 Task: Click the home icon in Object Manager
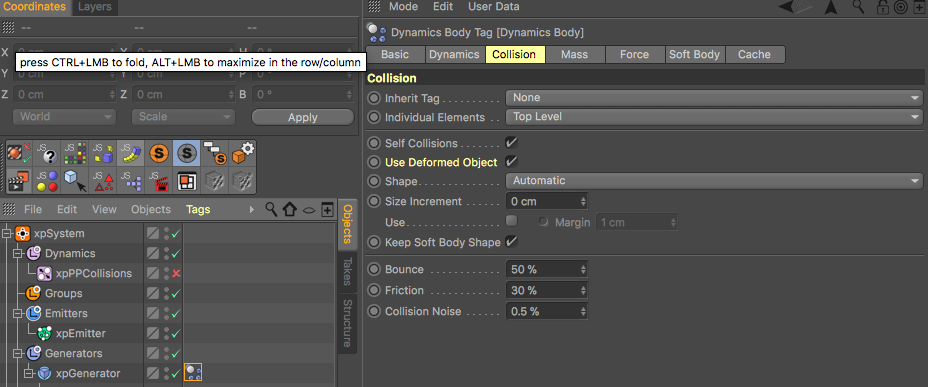coord(289,209)
